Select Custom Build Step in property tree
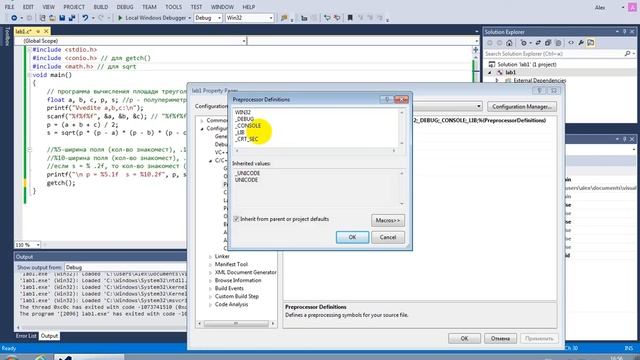The width and height of the screenshot is (640, 360). [237, 296]
